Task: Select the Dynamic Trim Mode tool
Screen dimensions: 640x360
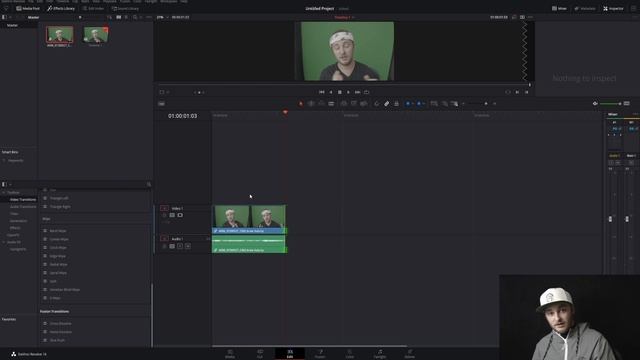Action: coord(321,104)
